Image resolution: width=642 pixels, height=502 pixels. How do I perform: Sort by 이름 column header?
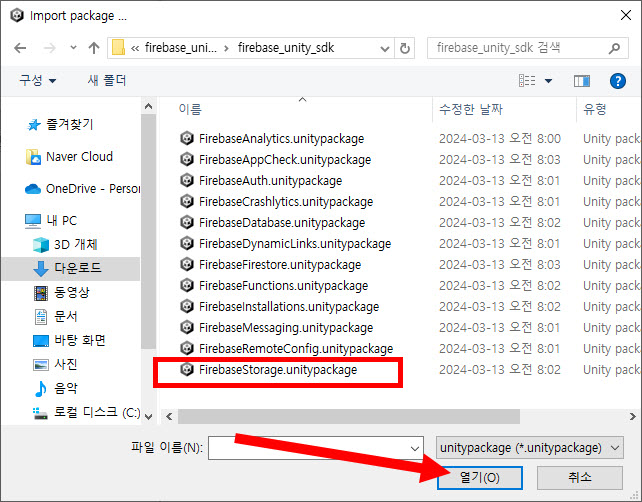pos(190,109)
